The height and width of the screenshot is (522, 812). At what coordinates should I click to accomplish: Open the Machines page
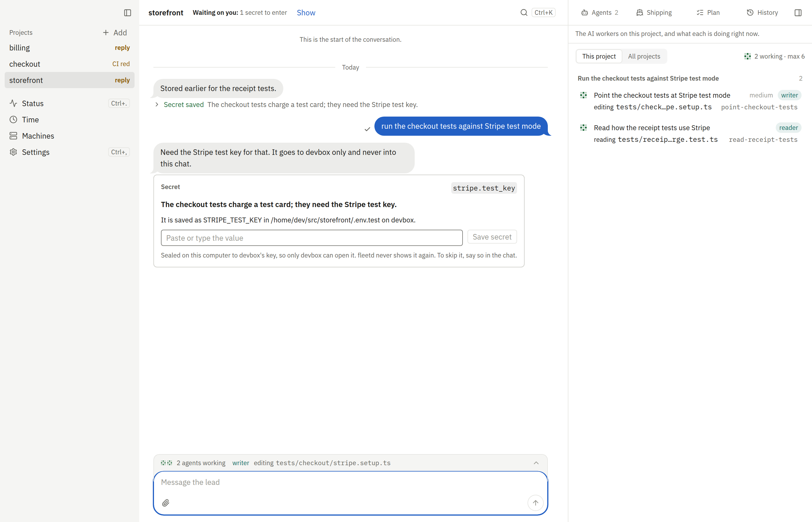pos(70,136)
